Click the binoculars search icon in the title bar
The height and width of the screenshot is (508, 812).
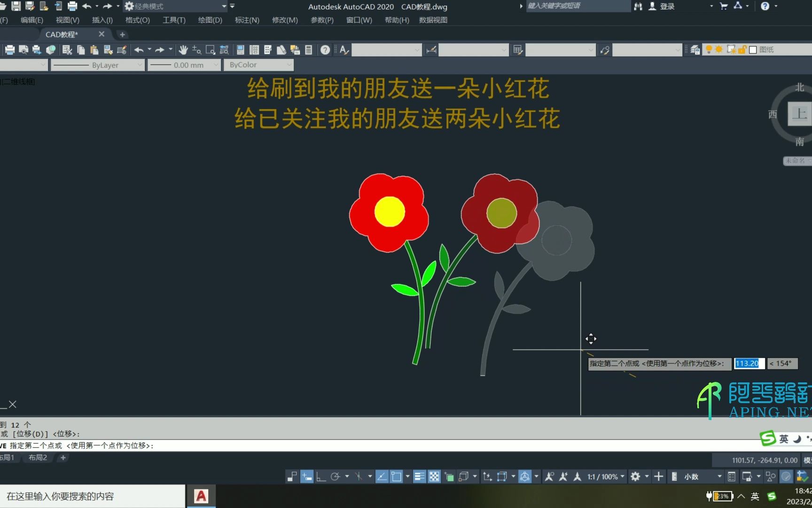(638, 6)
